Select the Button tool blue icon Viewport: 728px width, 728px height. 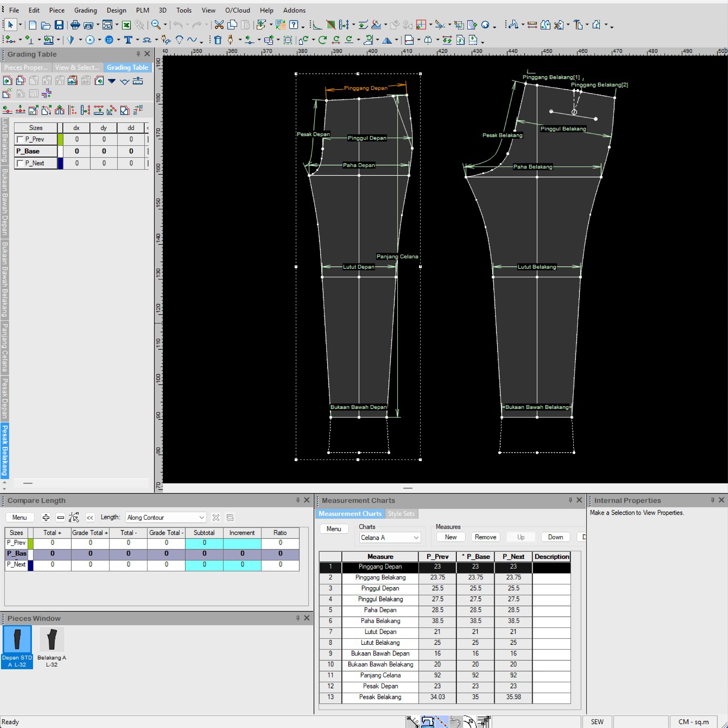[x=109, y=40]
